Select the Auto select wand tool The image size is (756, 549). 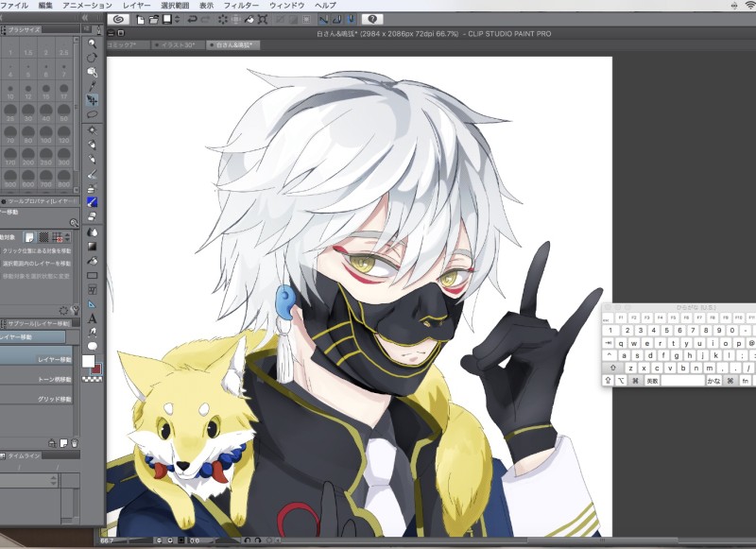coord(92,130)
